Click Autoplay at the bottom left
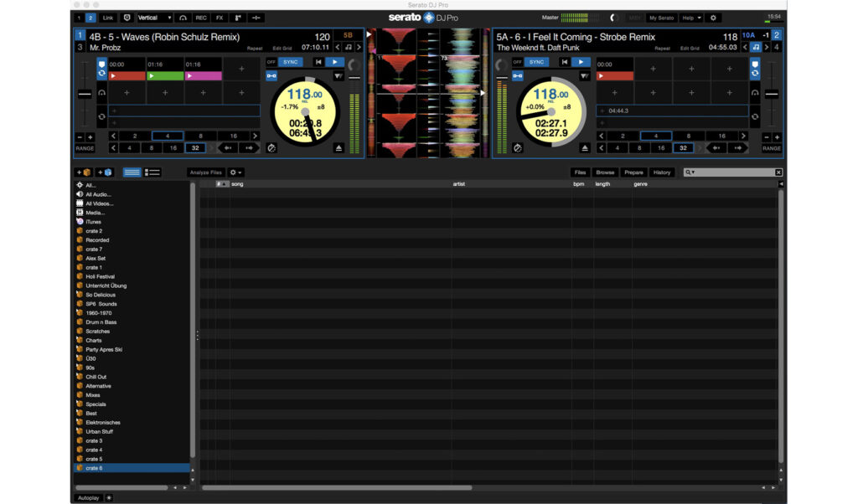 tap(89, 498)
